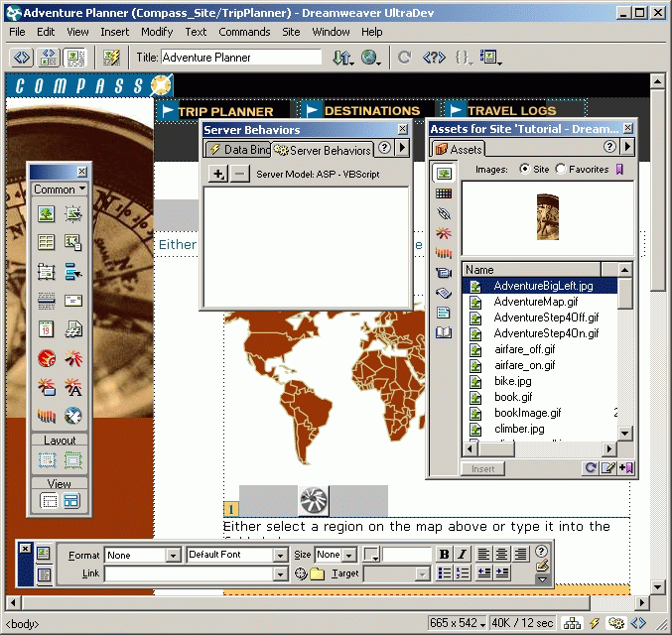Open Server Behaviors panel options arrow
Viewport: 672px width, 635px height.
point(402,148)
